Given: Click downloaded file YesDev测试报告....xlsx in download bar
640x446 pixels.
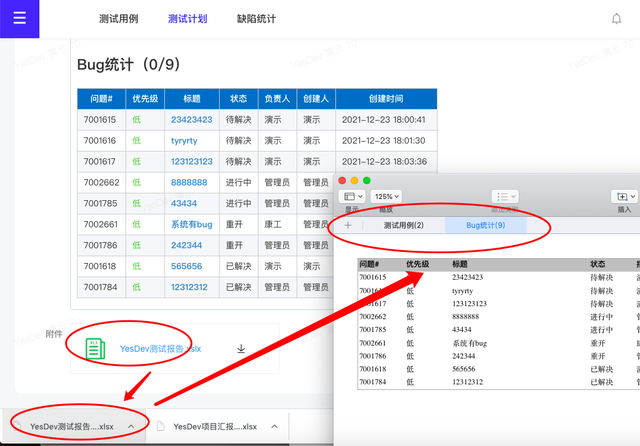Looking at the screenshot, I should [72, 426].
